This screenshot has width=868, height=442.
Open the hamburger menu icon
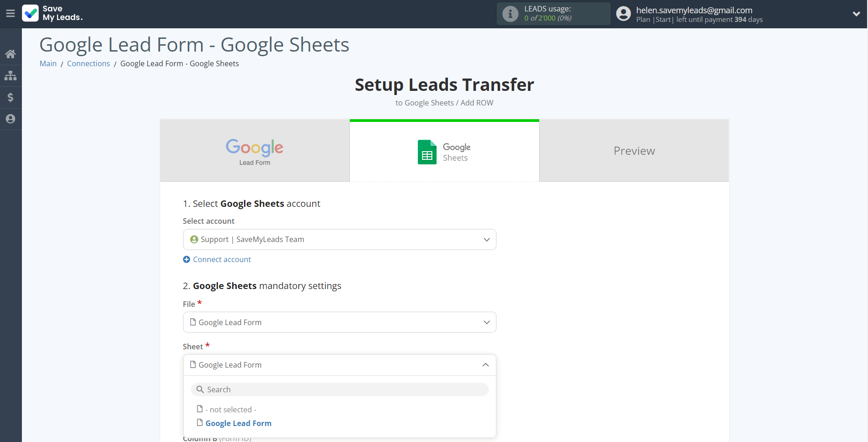pos(10,14)
